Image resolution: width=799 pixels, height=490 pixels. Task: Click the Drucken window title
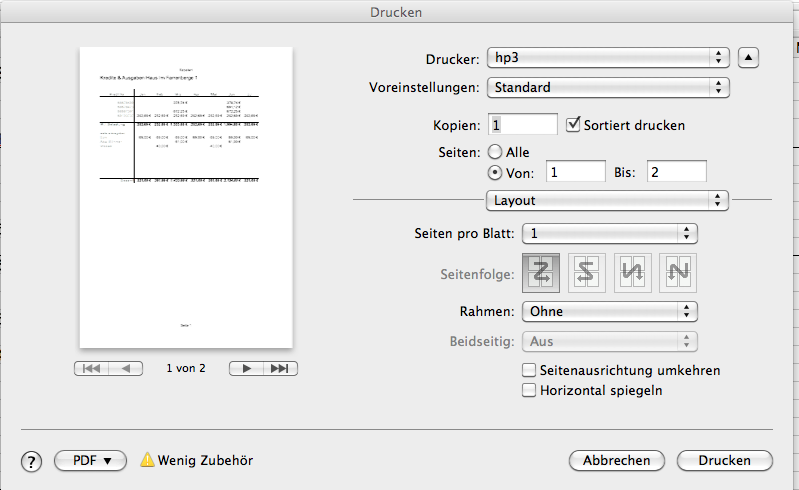[x=396, y=12]
